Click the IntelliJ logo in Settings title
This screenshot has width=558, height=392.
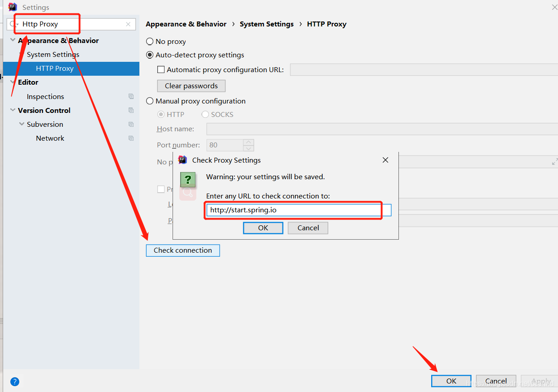(x=13, y=7)
